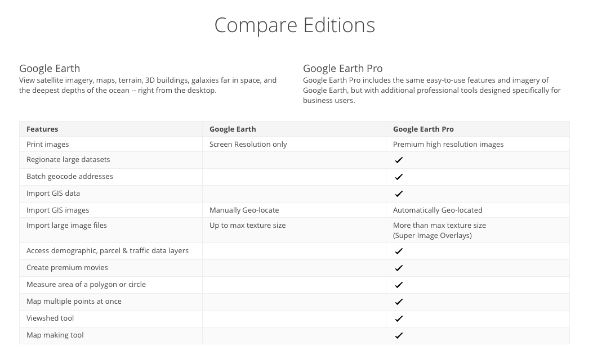593x364 pixels.
Task: Click the Map multiple points checkmark
Action: click(x=399, y=302)
